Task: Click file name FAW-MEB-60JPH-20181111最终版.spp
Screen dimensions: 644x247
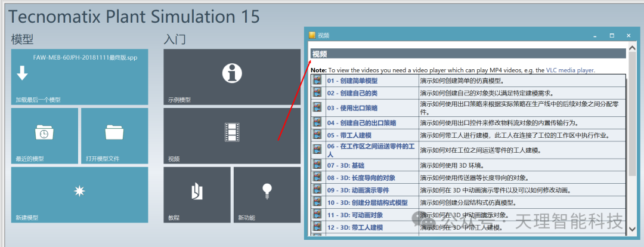Action: pyautogui.click(x=85, y=57)
